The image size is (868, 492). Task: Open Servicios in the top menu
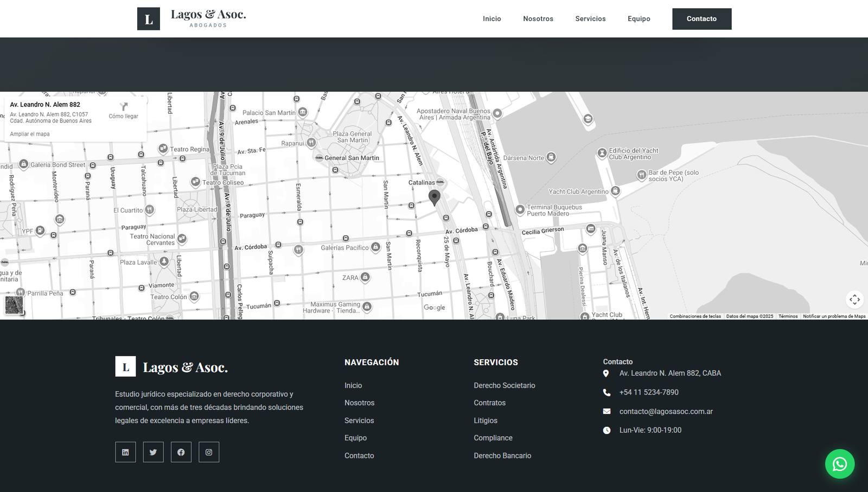coord(590,19)
